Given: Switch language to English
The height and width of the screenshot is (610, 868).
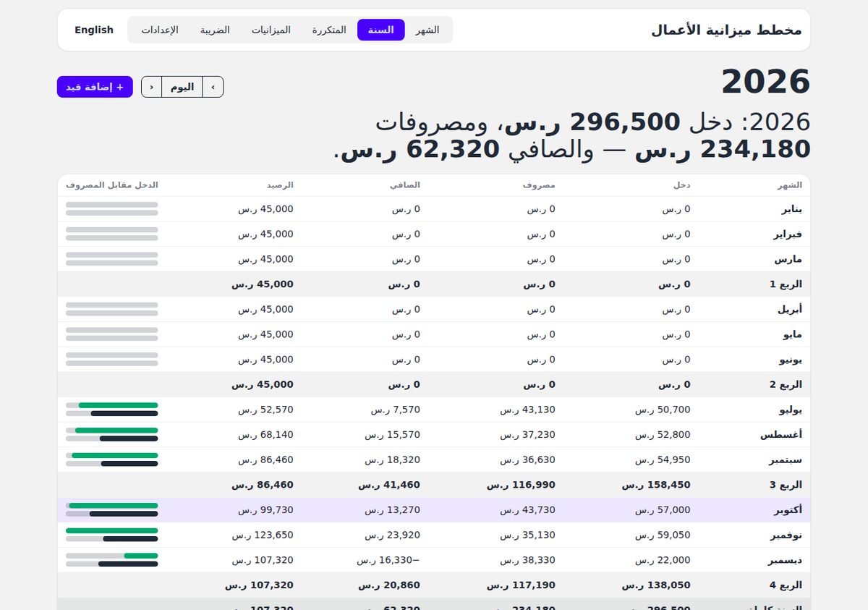Looking at the screenshot, I should click(x=94, y=30).
